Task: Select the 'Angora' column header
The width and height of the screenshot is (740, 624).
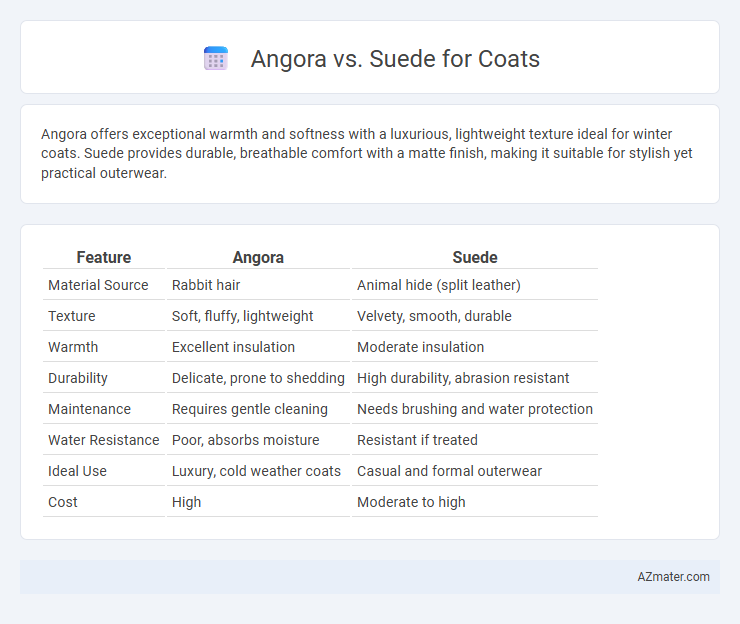Action: pyautogui.click(x=258, y=257)
